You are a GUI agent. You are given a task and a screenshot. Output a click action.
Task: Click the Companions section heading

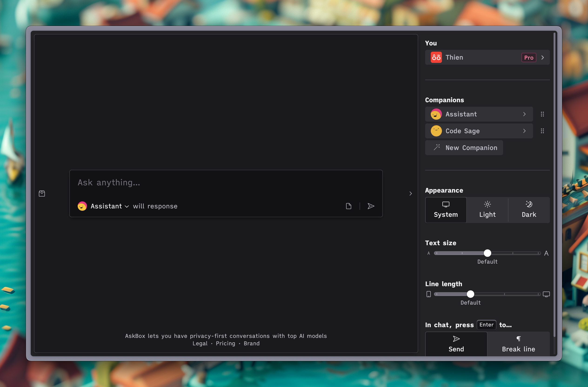point(444,100)
